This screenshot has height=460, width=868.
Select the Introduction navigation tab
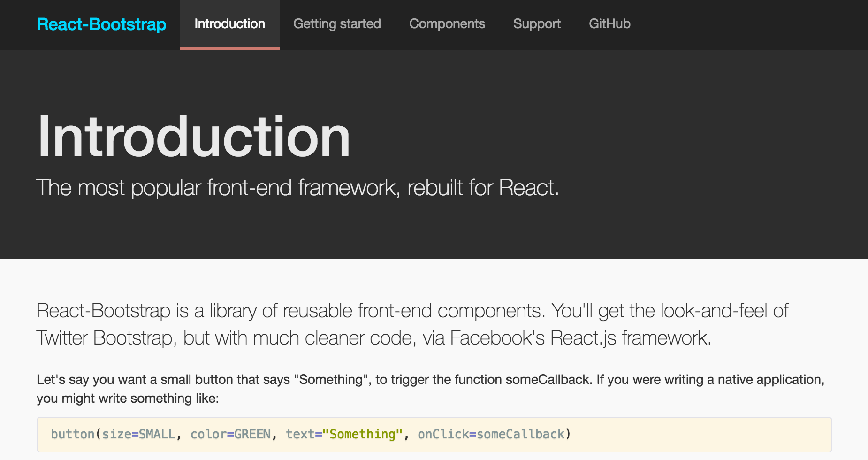click(x=230, y=24)
